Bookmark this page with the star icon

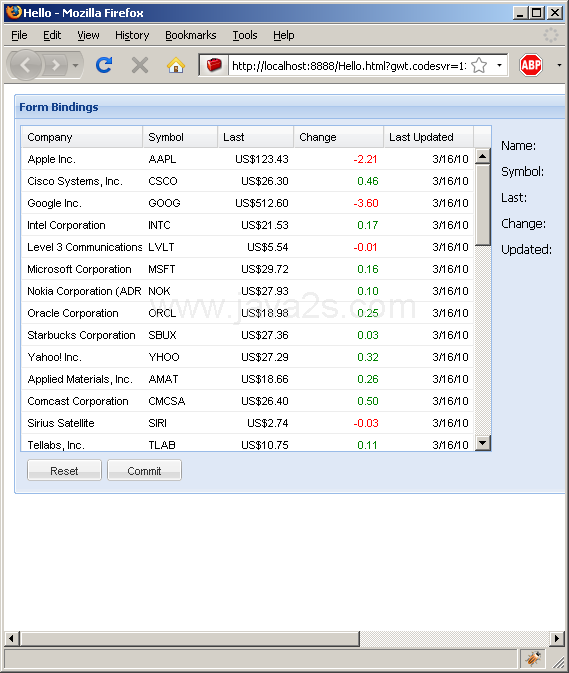(x=479, y=65)
